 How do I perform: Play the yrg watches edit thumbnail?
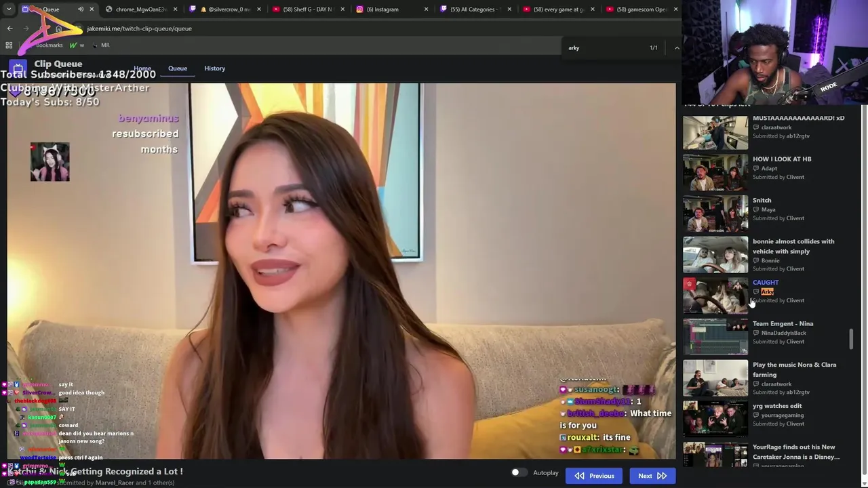point(715,420)
